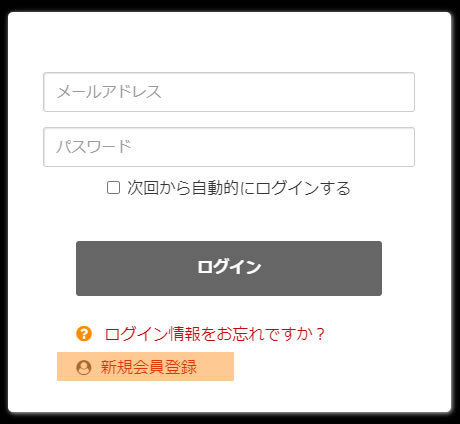The width and height of the screenshot is (460, 424).
Task: Click the highlighted orange 新規会員登録 box
Action: pyautogui.click(x=145, y=366)
